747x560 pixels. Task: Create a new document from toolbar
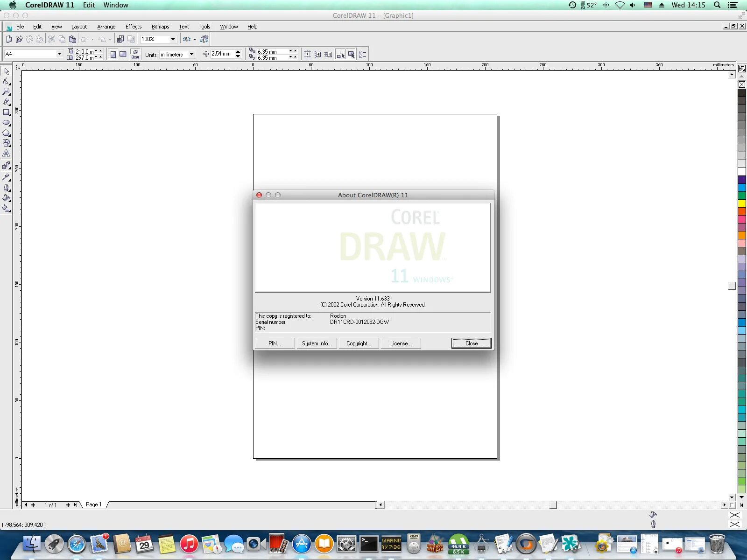point(9,39)
